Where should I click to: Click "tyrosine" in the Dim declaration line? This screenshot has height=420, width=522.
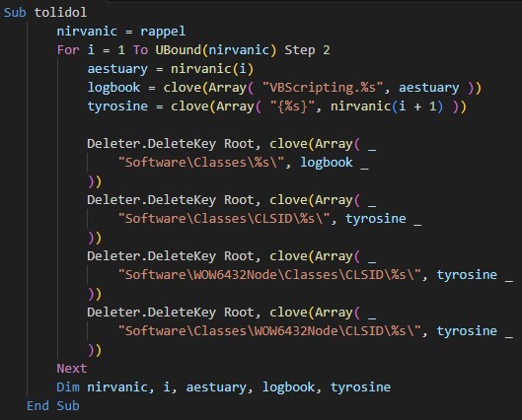click(x=360, y=387)
